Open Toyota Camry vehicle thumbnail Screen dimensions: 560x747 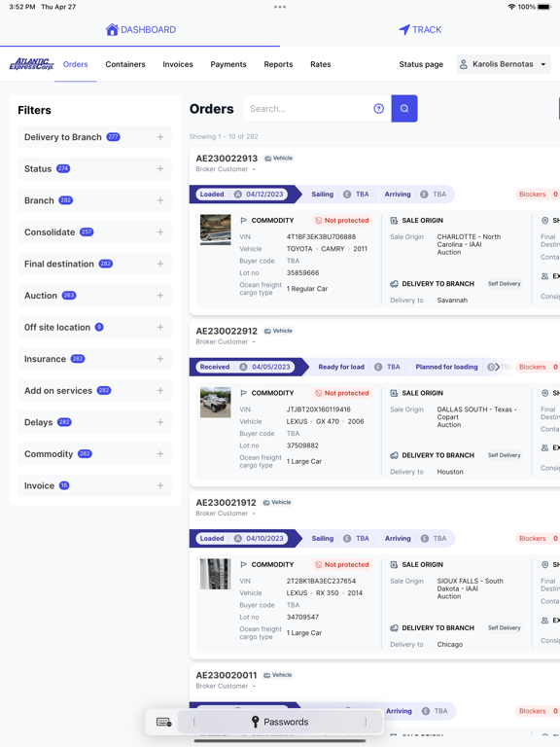click(x=215, y=230)
